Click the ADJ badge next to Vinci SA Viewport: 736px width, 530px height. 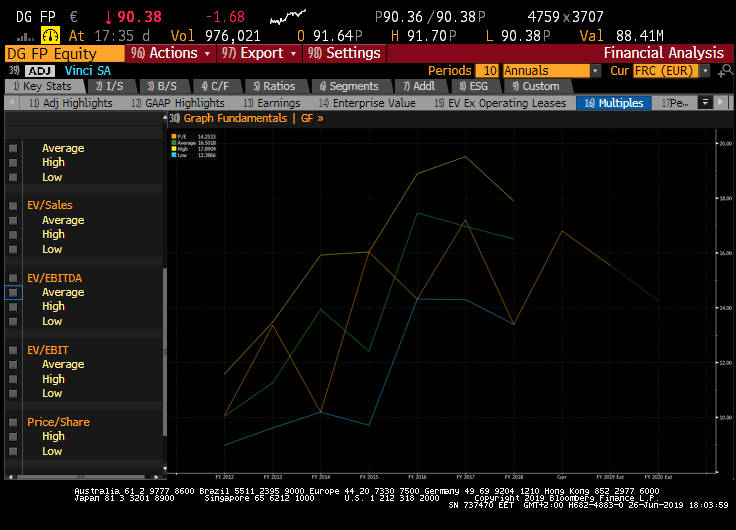pyautogui.click(x=40, y=71)
